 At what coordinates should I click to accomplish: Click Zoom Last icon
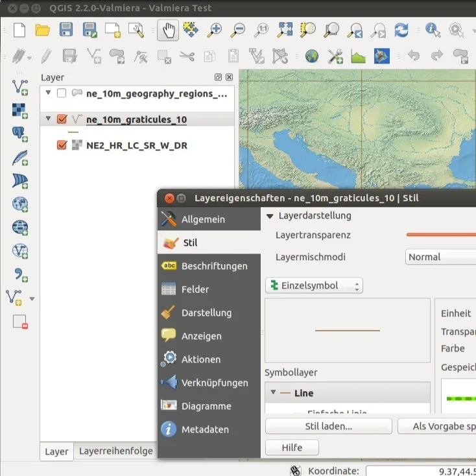click(355, 30)
